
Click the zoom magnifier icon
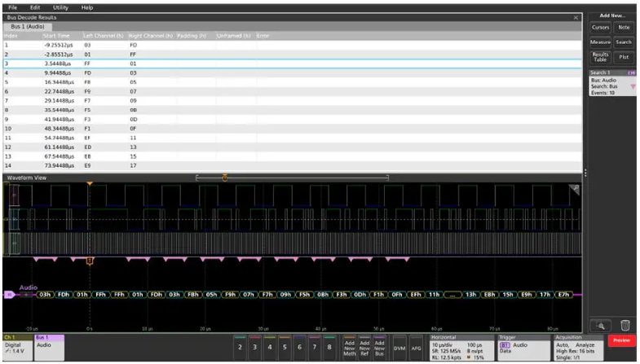[600, 325]
